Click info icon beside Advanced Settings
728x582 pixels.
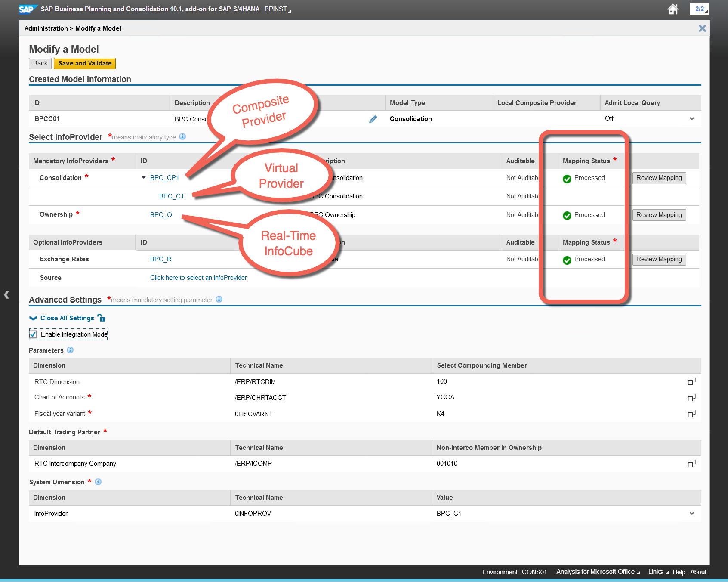click(x=219, y=299)
